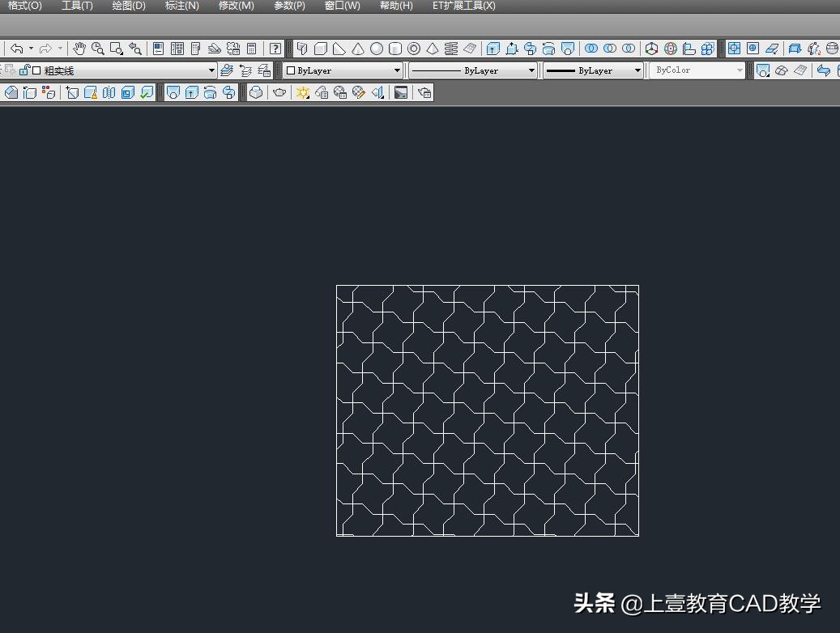Select the Polysolid modeling tool
Image resolution: width=840 pixels, height=633 pixels.
(x=302, y=49)
